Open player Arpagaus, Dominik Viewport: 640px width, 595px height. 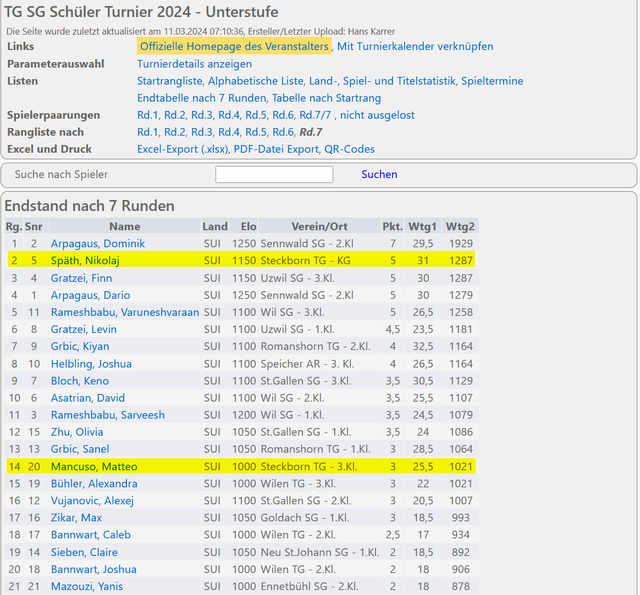(98, 244)
